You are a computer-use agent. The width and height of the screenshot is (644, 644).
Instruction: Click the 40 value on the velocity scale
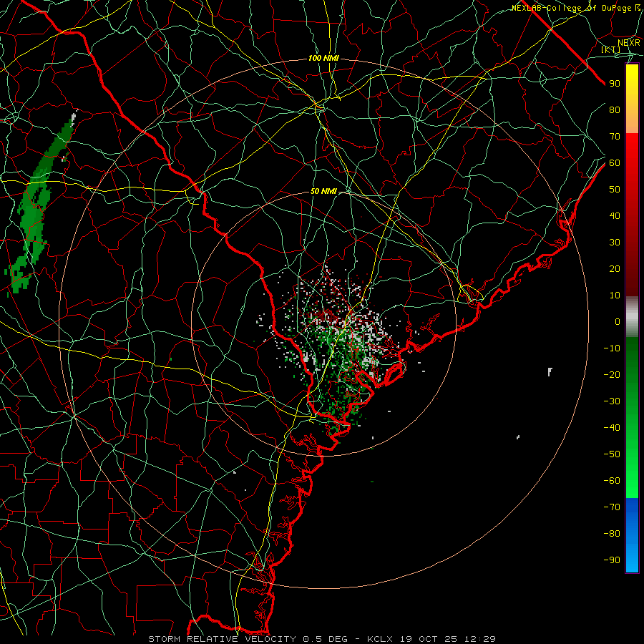coord(615,215)
